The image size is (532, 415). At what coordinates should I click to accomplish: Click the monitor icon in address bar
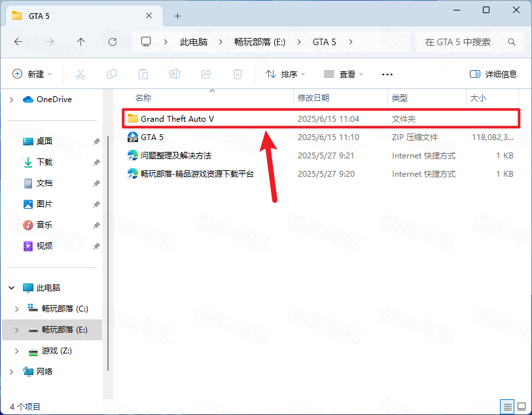(146, 42)
